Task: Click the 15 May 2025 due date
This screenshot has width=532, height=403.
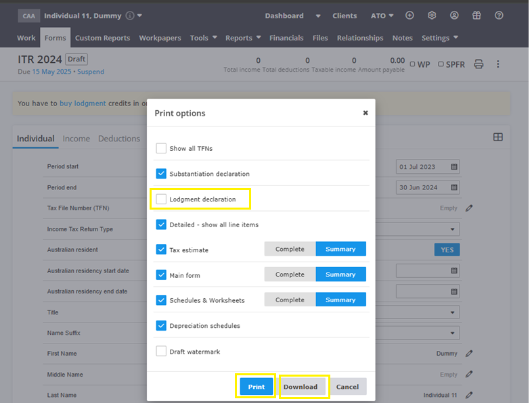Action: click(51, 72)
